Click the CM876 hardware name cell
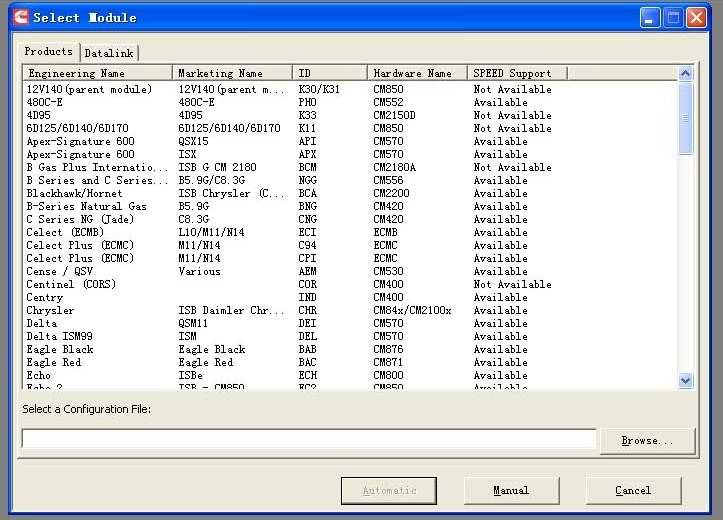This screenshot has width=723, height=520. click(388, 349)
